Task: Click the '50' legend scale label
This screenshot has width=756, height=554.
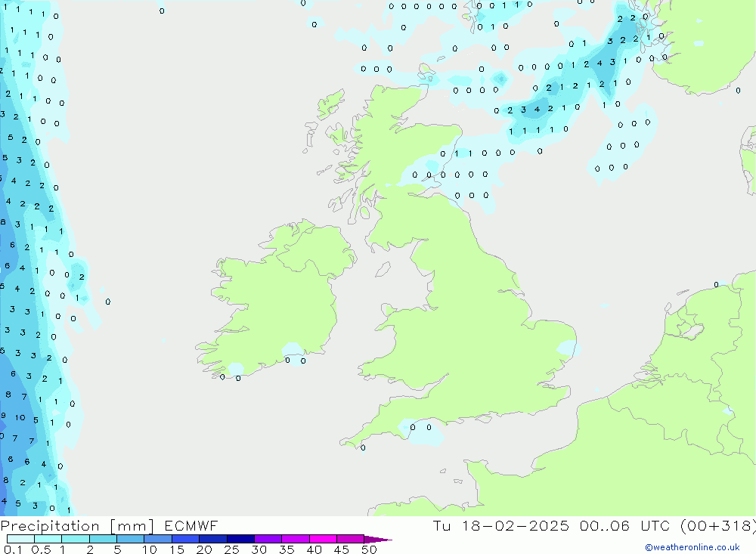Action: 369,549
